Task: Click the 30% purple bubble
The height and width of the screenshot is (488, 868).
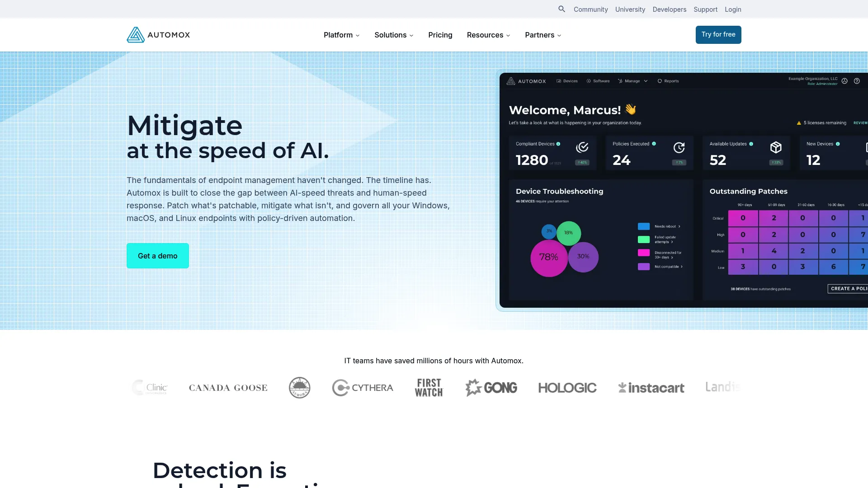Action: [x=583, y=257]
